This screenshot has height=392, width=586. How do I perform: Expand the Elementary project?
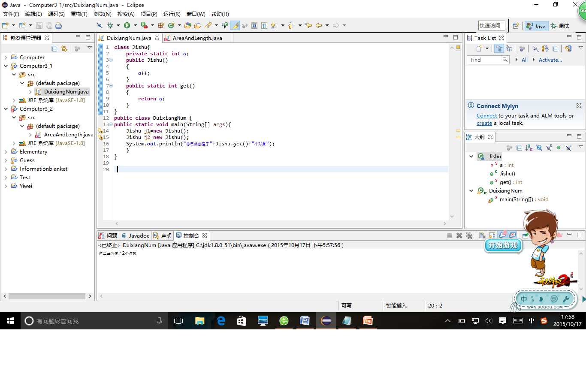6,152
